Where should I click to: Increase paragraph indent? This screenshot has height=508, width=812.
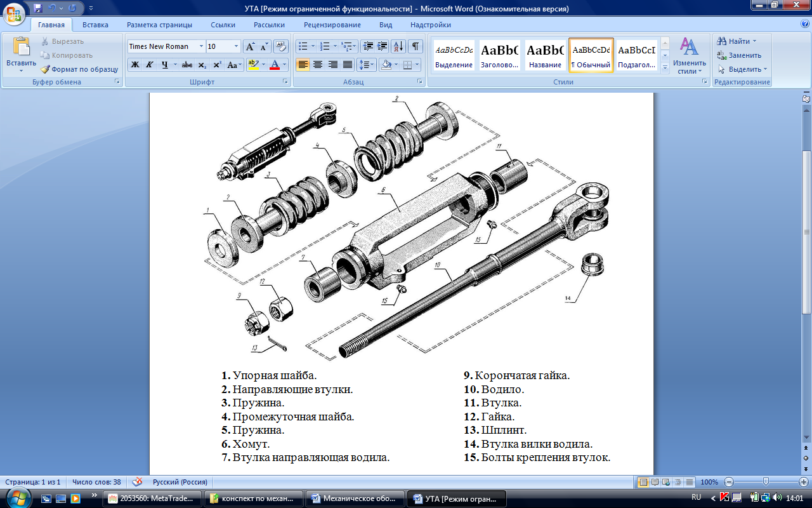382,46
